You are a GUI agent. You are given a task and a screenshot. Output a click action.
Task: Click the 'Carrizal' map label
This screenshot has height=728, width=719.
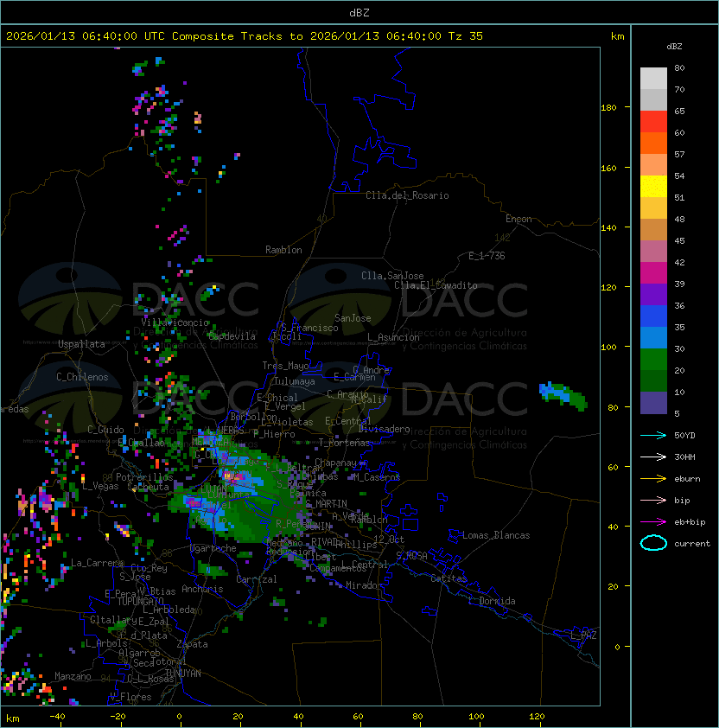tap(256, 579)
